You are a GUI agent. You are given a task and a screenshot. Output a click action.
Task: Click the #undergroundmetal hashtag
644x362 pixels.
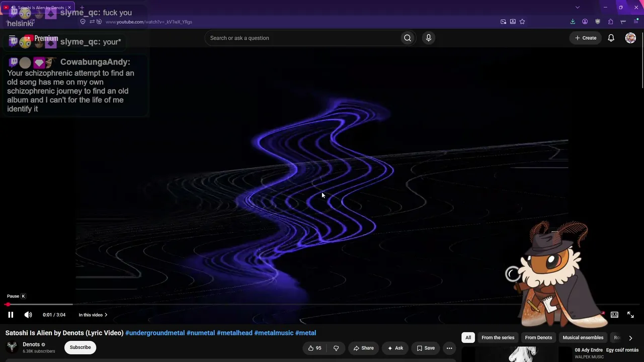(155, 333)
